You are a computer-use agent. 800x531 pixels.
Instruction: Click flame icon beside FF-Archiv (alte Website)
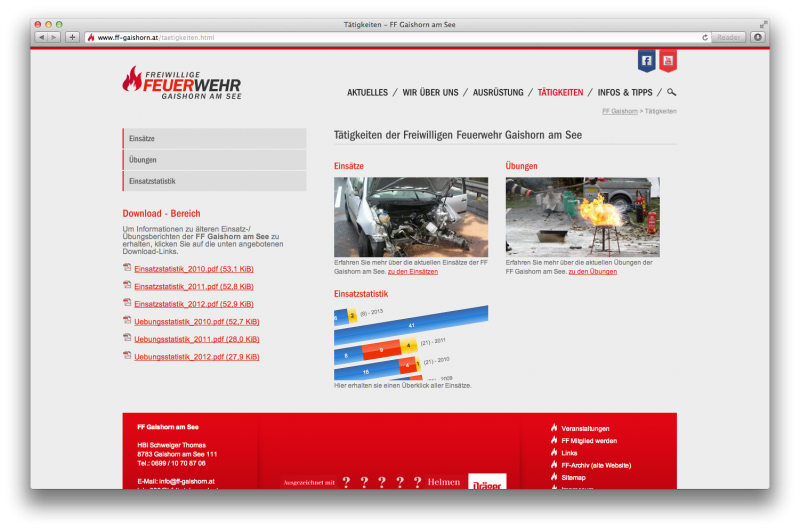554,464
